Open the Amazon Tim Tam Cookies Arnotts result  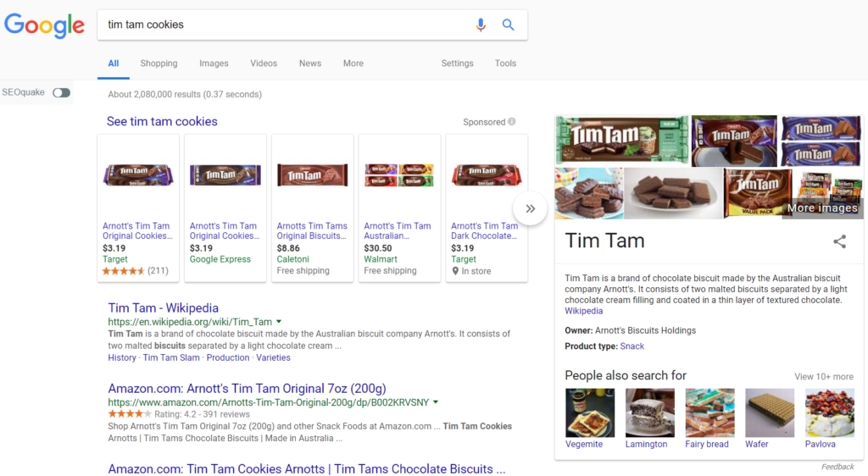tap(307, 469)
